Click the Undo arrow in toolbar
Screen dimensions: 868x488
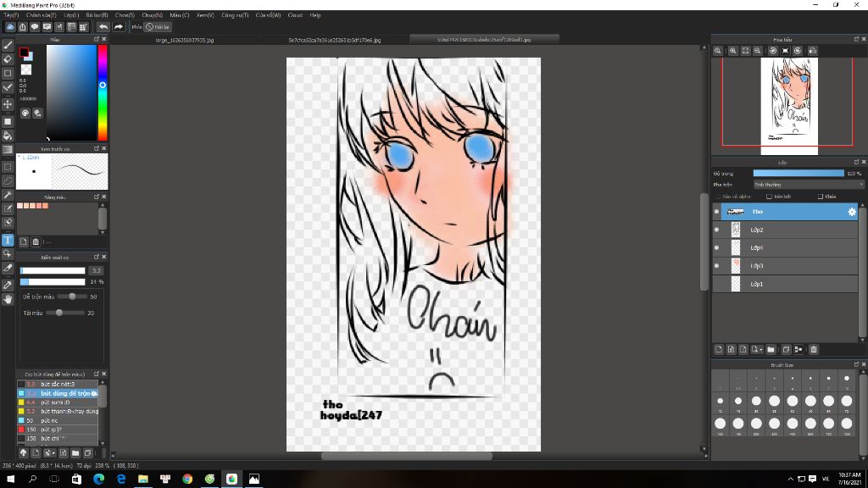pyautogui.click(x=103, y=26)
